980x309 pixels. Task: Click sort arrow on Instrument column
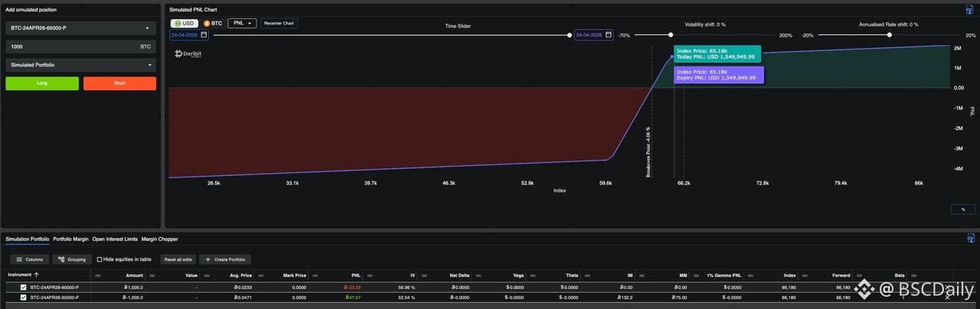pos(36,275)
